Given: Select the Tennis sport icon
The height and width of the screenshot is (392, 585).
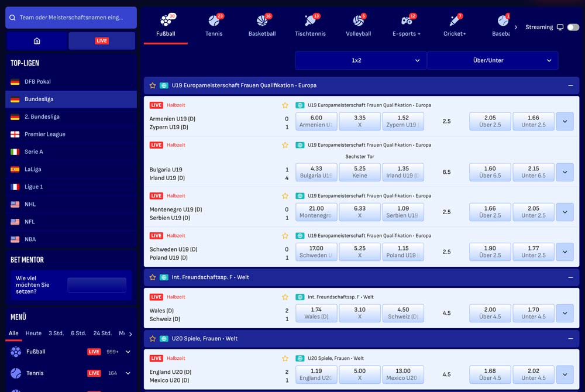Looking at the screenshot, I should click(214, 22).
